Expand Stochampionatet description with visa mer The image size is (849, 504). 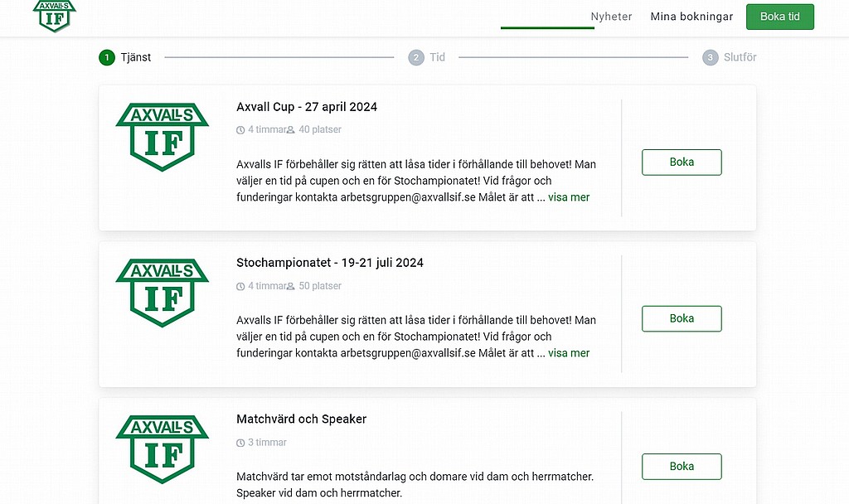click(x=569, y=353)
